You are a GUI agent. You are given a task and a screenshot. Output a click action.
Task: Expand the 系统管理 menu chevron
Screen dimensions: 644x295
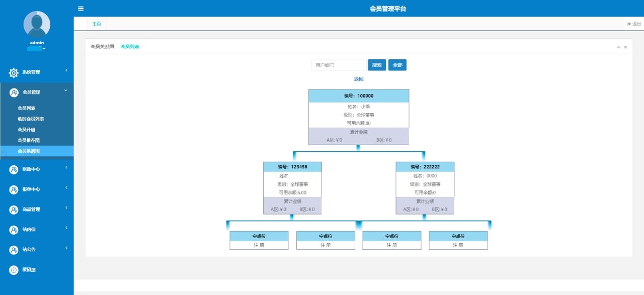[66, 70]
